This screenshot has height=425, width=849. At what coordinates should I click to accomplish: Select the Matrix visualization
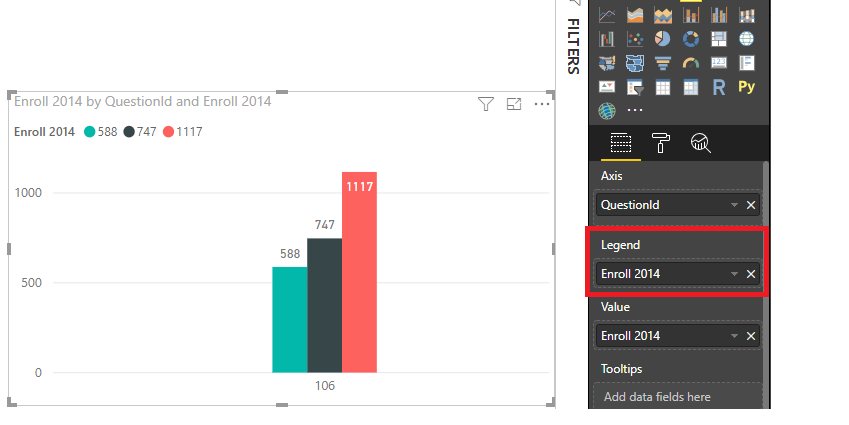coord(691,87)
